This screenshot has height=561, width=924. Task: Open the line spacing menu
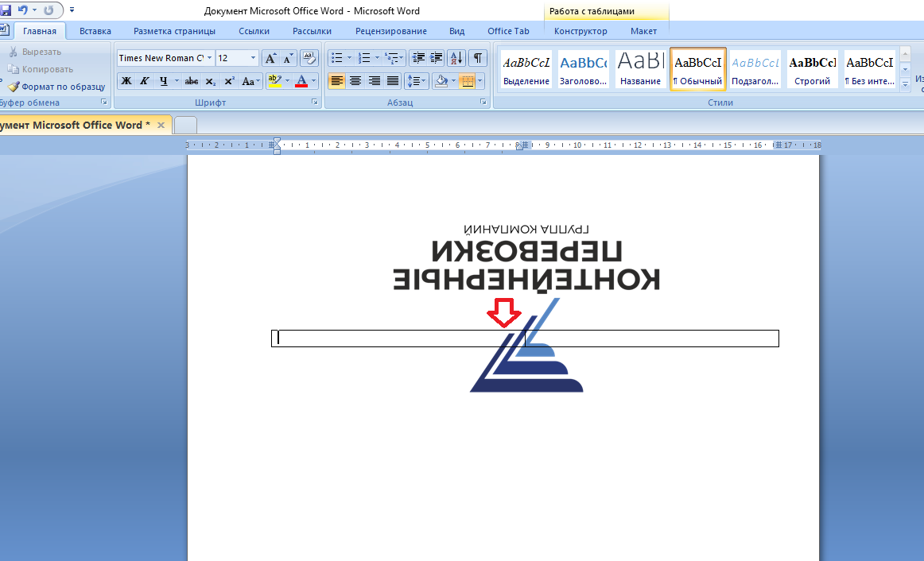(x=417, y=81)
